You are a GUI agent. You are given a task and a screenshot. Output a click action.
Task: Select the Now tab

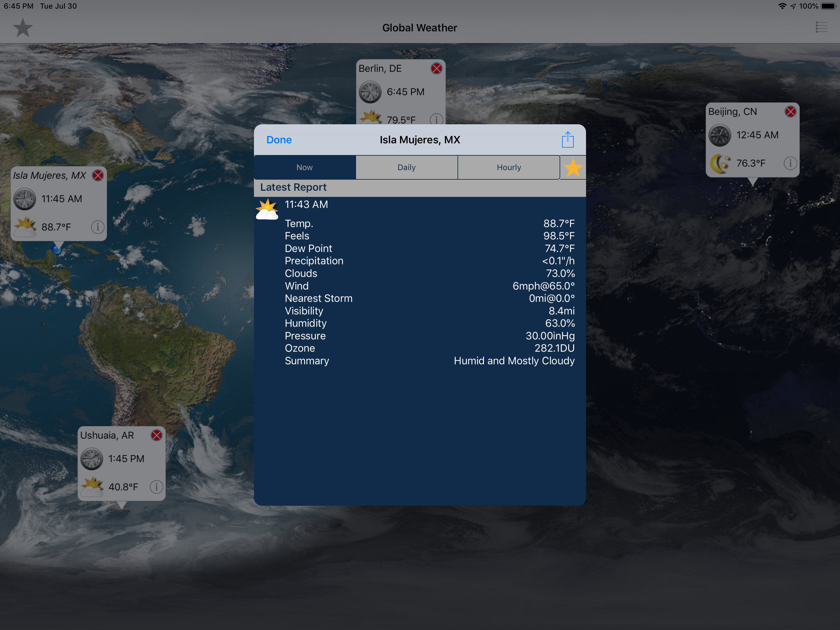tap(305, 167)
